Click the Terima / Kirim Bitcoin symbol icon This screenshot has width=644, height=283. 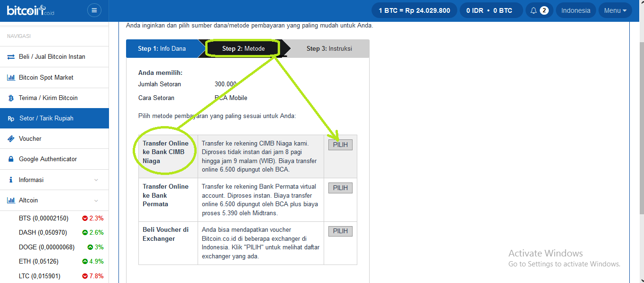pyautogui.click(x=11, y=98)
